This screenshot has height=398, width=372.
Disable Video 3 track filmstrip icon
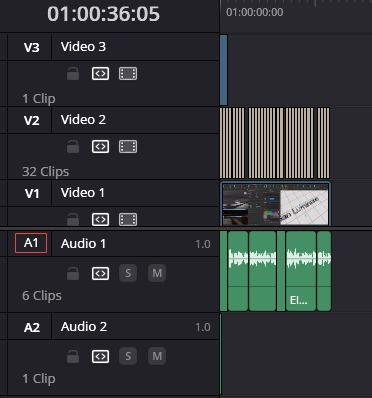coord(128,74)
